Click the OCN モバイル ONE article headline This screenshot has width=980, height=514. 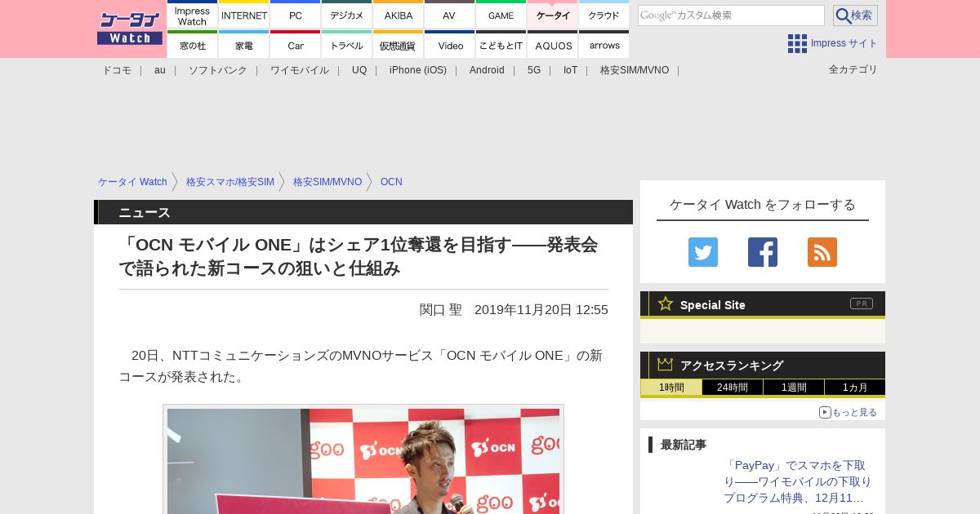359,256
